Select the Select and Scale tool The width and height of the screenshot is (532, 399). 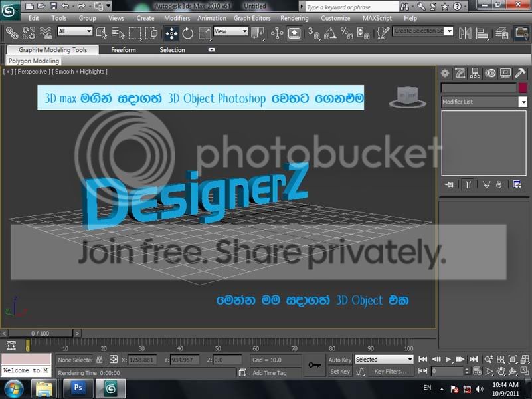click(205, 33)
